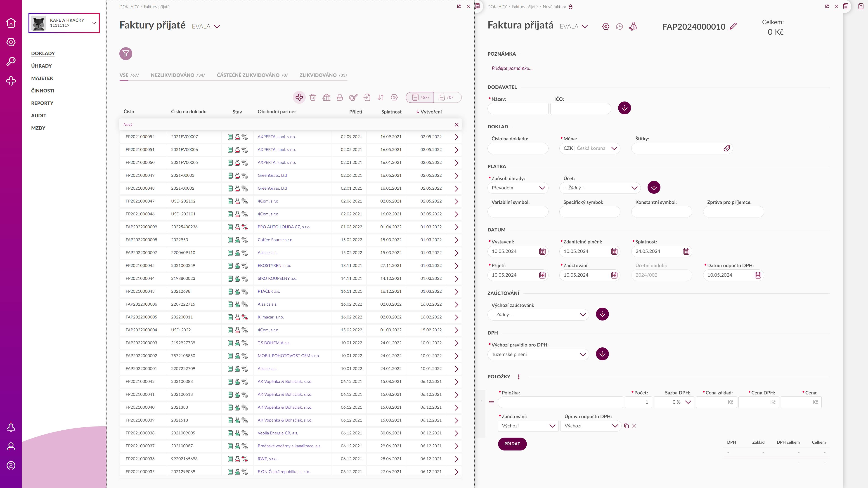Click the invoice lock icon beside Nová faktura
This screenshot has height=488, width=868.
[570, 7]
